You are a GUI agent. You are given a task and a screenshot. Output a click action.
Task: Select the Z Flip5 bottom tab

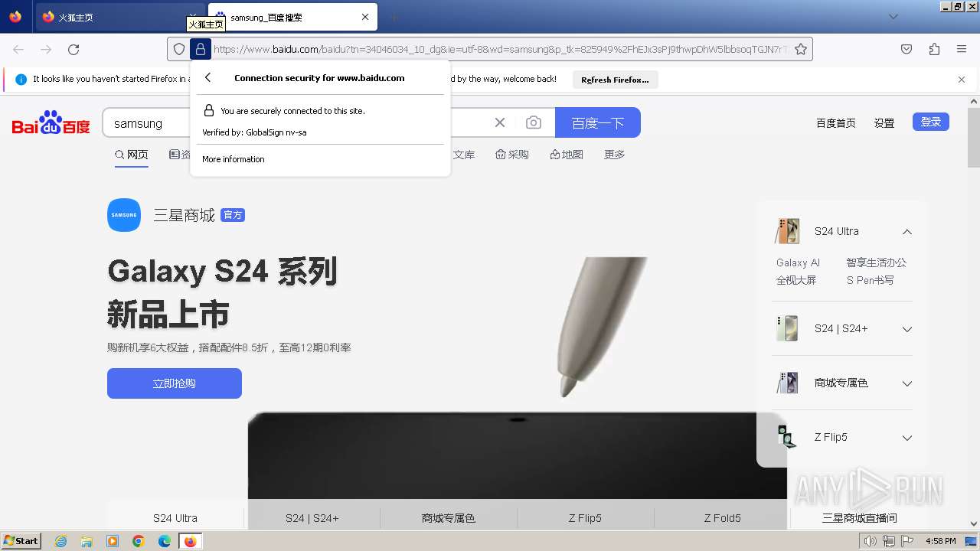585,518
